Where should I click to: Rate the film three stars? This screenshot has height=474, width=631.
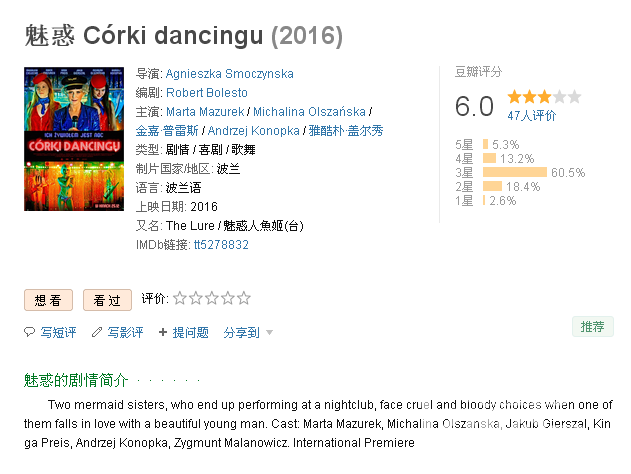(212, 298)
